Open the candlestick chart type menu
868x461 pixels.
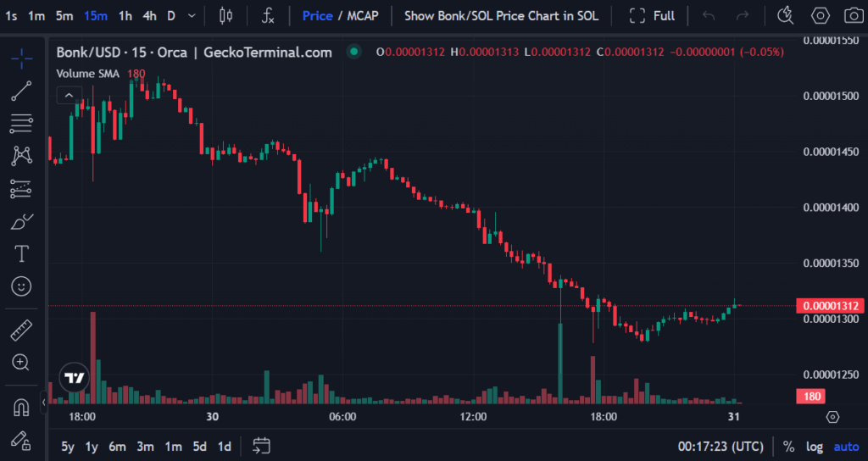(x=225, y=15)
